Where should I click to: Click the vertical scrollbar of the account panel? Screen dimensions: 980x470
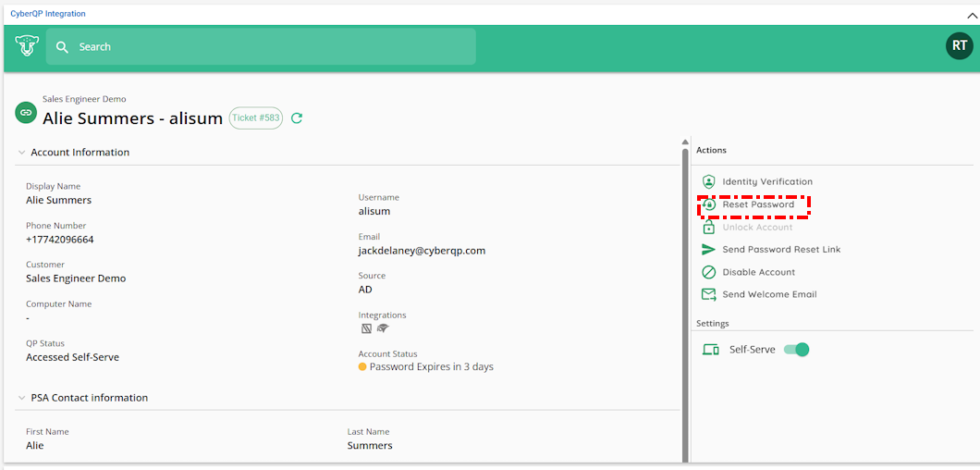(685, 278)
